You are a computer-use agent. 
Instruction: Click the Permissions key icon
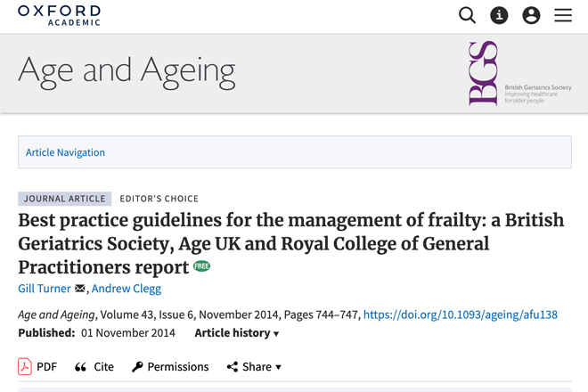point(137,366)
